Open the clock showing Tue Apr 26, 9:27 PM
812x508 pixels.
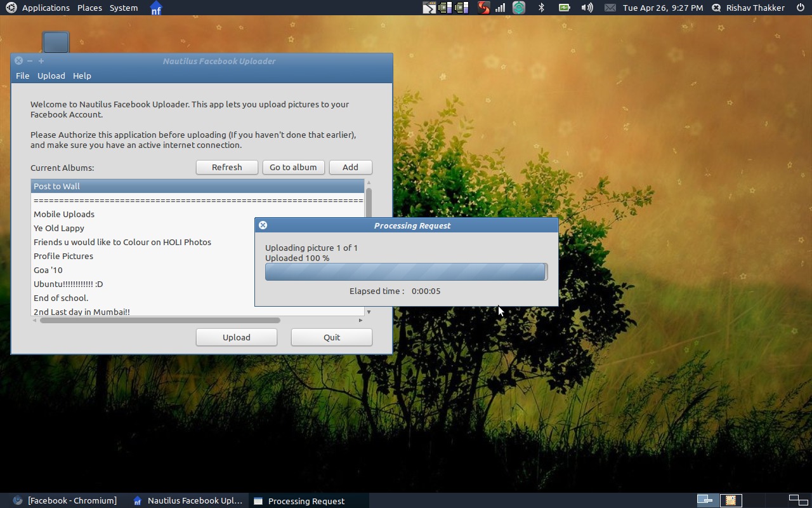pos(663,8)
